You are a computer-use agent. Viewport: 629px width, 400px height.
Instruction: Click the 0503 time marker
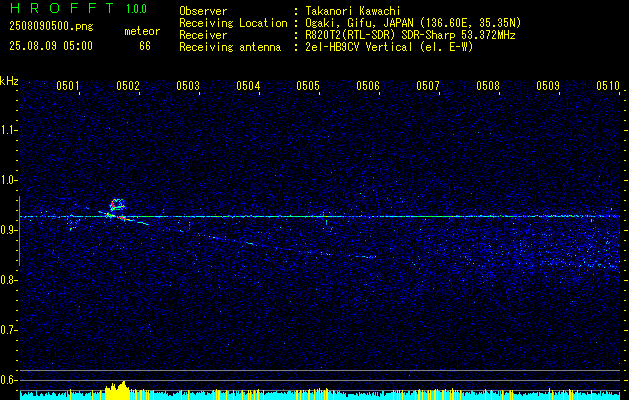pyautogui.click(x=188, y=85)
